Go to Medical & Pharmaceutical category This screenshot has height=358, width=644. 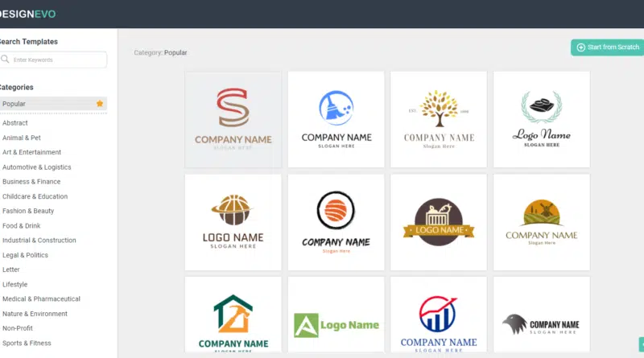[x=41, y=298]
